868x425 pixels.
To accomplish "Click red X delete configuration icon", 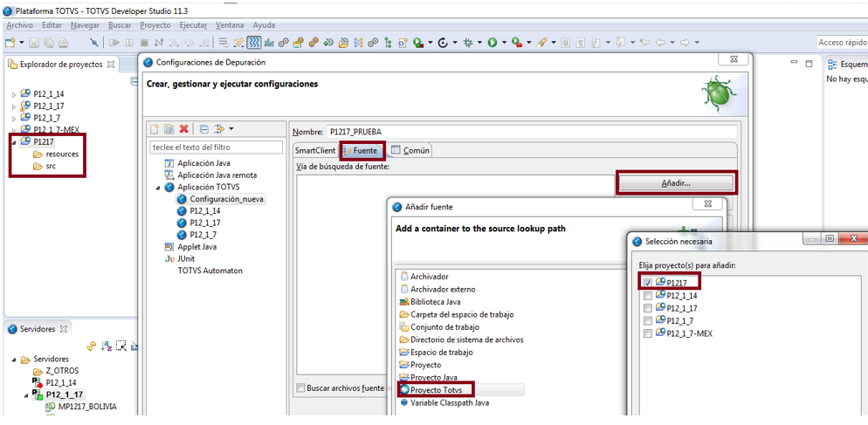I will (184, 129).
